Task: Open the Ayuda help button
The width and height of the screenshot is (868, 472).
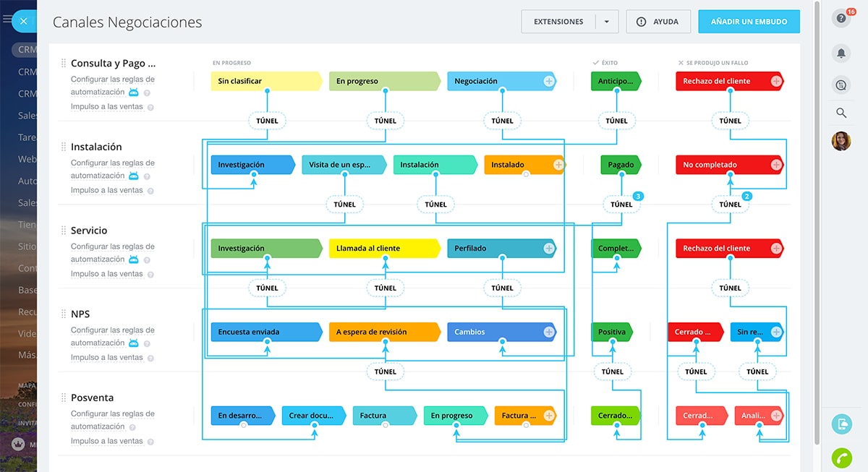Action: coord(658,22)
